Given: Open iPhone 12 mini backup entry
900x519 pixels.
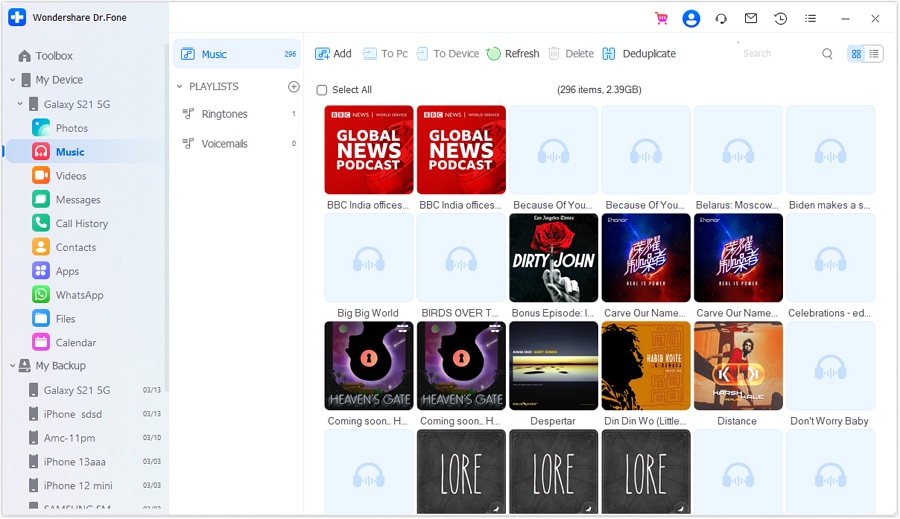Looking at the screenshot, I should tap(95, 486).
